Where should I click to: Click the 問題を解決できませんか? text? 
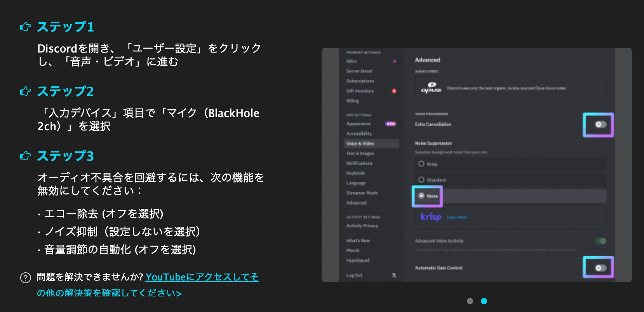pos(90,277)
